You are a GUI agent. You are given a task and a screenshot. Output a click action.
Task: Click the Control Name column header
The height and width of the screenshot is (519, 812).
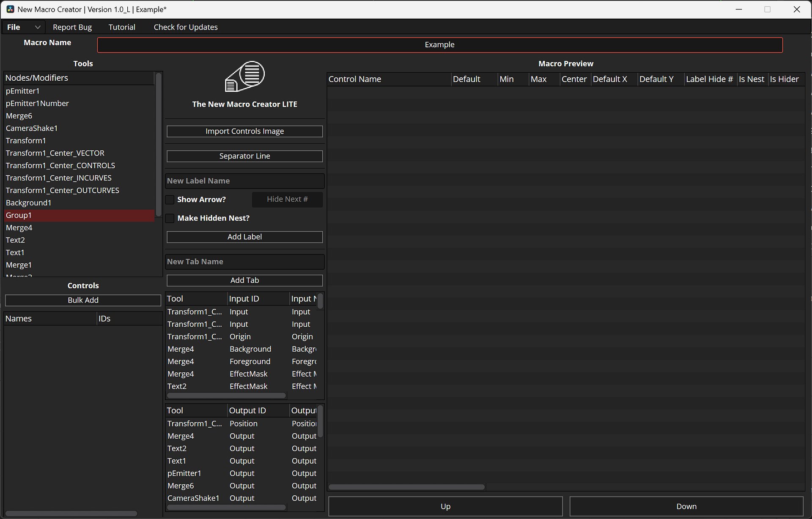(x=389, y=79)
